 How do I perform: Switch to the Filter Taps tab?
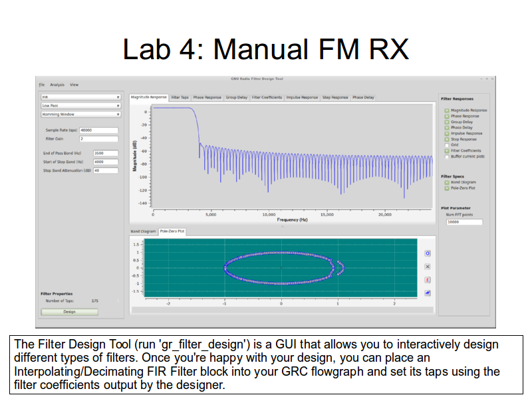pos(180,98)
